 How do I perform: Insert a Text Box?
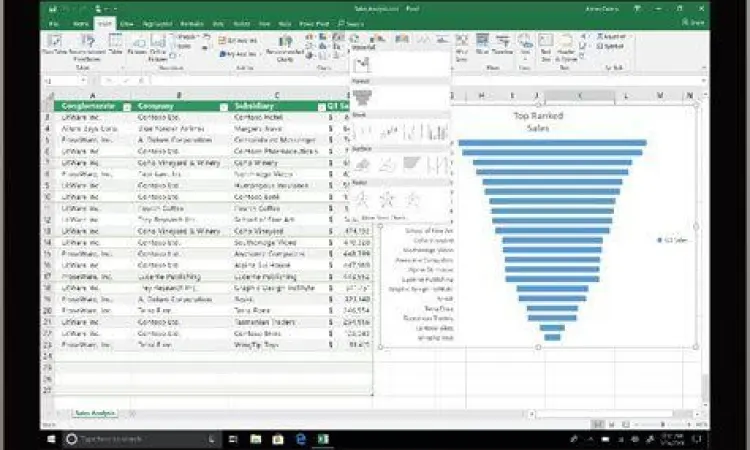click(x=546, y=48)
